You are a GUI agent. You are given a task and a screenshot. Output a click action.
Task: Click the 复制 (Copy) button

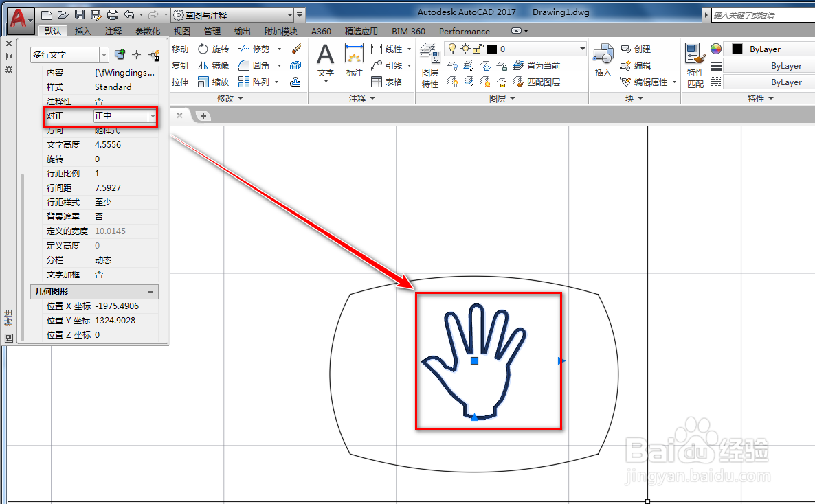180,65
